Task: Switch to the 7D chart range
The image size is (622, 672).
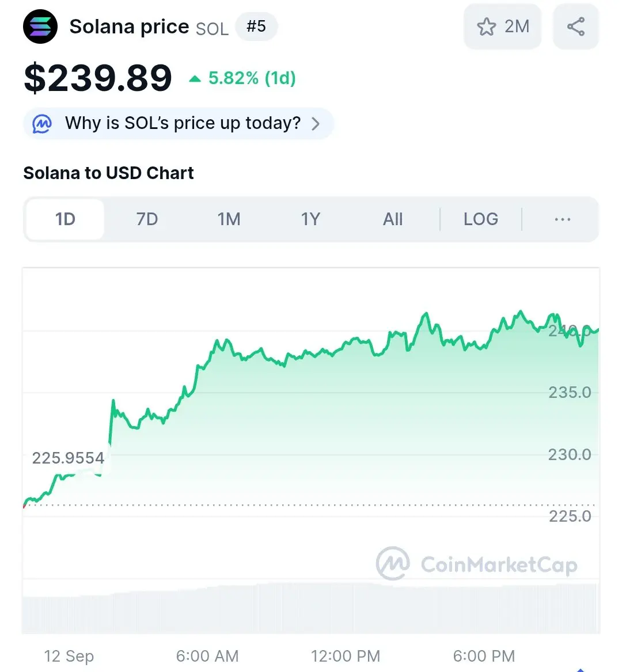Action: coord(147,219)
